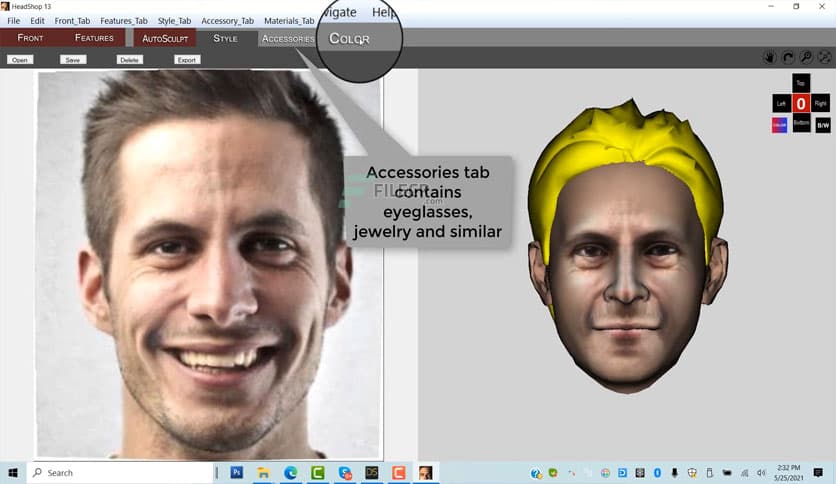Image resolution: width=836 pixels, height=484 pixels.
Task: Select the hand pan tool
Action: (771, 59)
